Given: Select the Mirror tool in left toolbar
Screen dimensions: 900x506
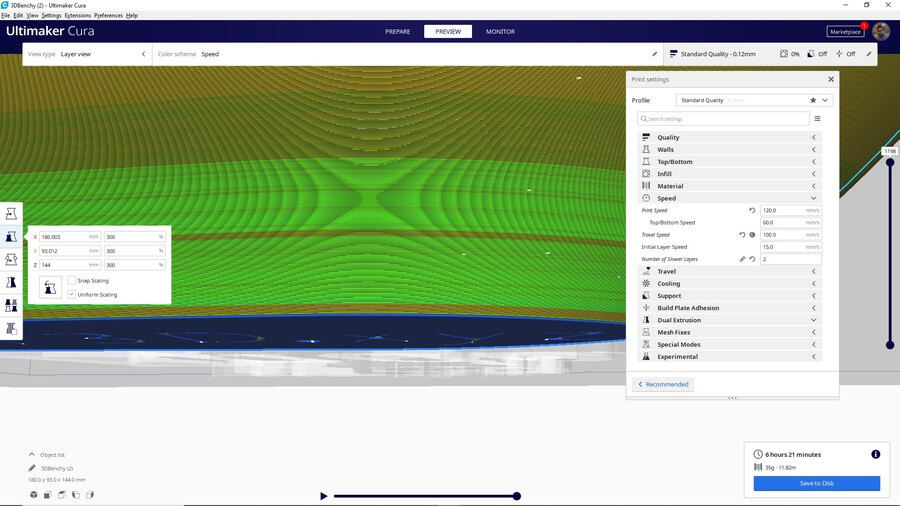Looking at the screenshot, I should tap(12, 283).
